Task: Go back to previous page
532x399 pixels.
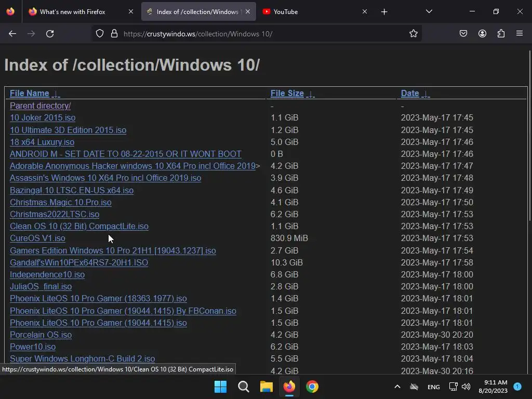Action: tap(12, 34)
